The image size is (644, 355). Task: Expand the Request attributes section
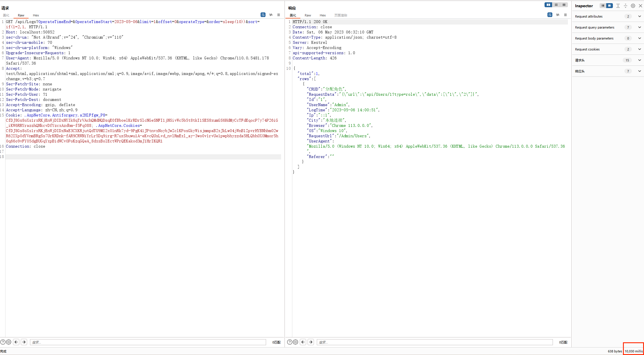pos(608,16)
